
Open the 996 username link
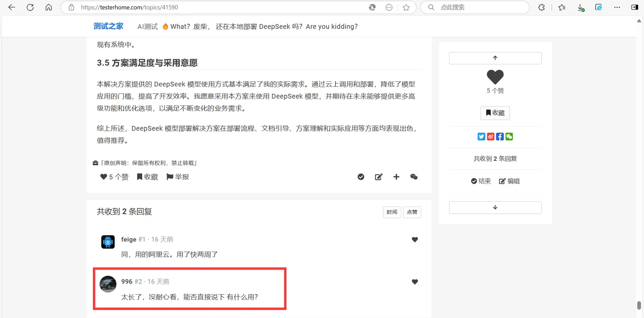click(x=127, y=282)
